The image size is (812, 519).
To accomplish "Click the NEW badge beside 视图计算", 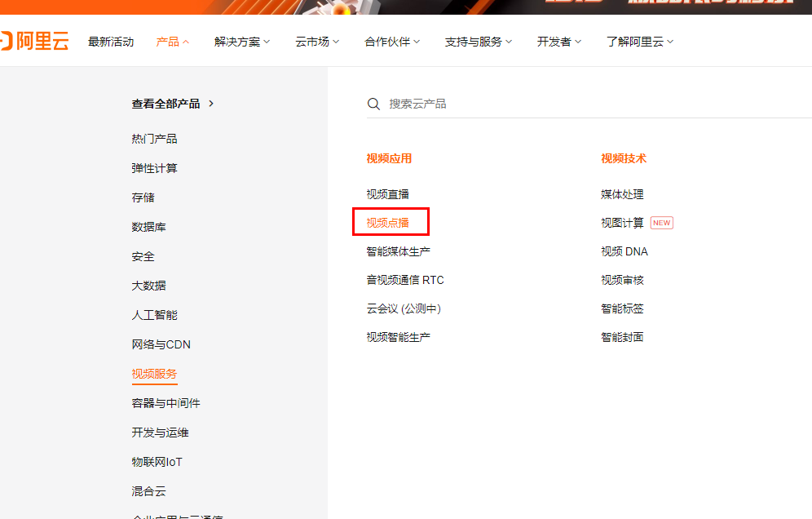I will coord(661,223).
